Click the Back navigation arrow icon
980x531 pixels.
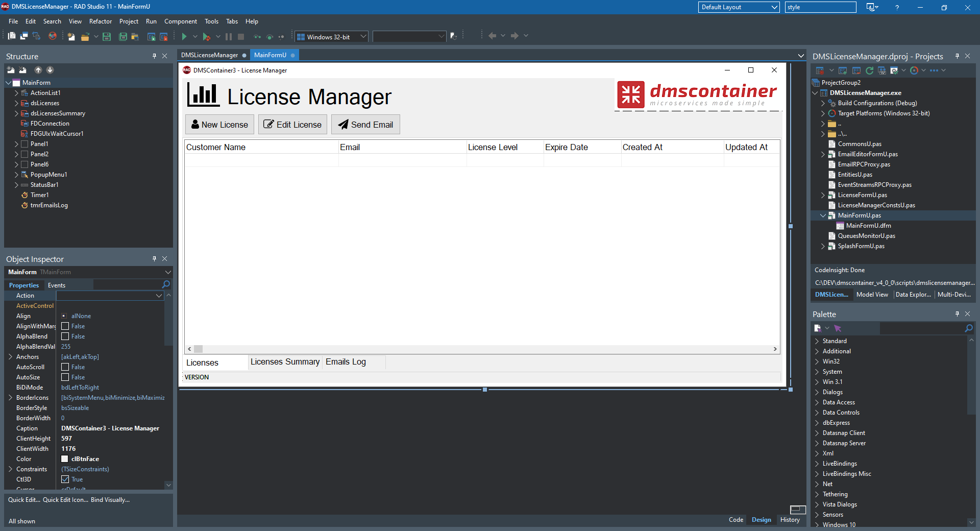492,36
